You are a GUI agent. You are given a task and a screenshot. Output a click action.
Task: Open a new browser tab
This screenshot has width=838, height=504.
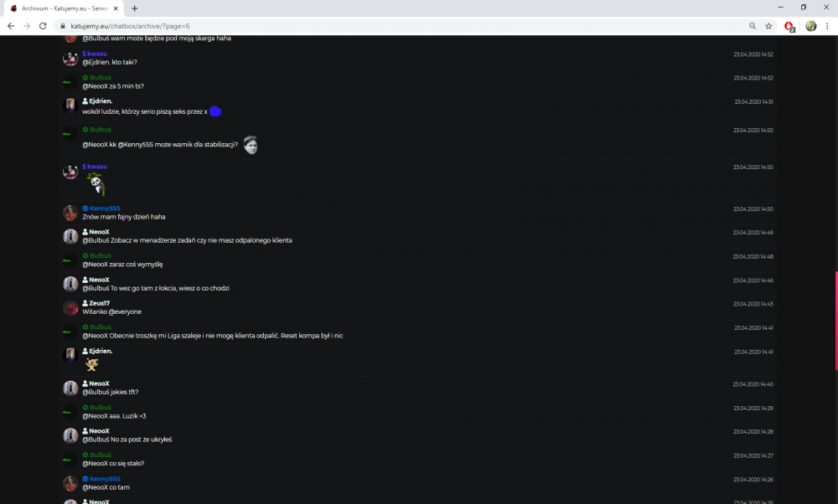click(x=135, y=8)
